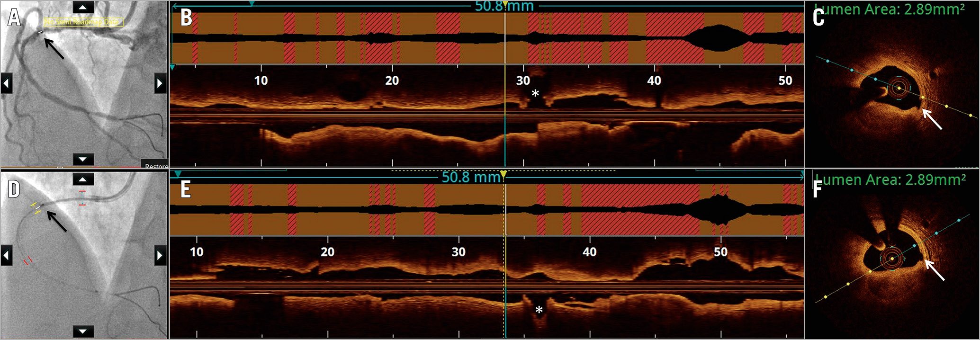The height and width of the screenshot is (340, 980).
Task: Select the Lumen Area 2.89mm² readout in panel F
Action: tap(890, 180)
